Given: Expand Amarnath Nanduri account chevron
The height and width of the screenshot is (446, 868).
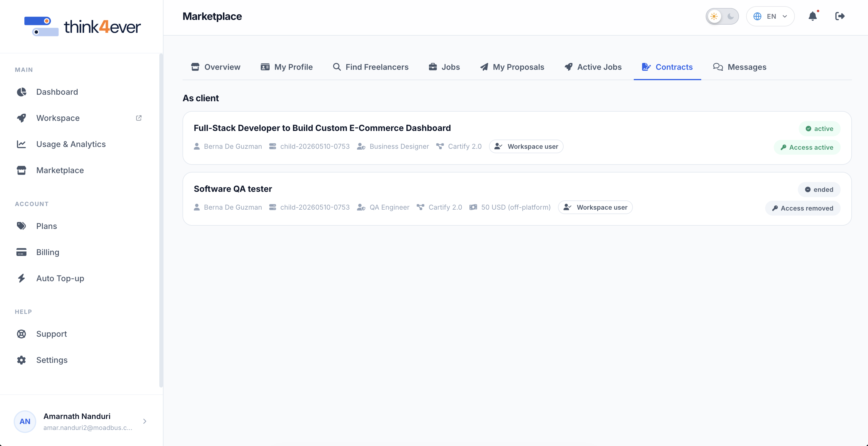Looking at the screenshot, I should coord(144,421).
